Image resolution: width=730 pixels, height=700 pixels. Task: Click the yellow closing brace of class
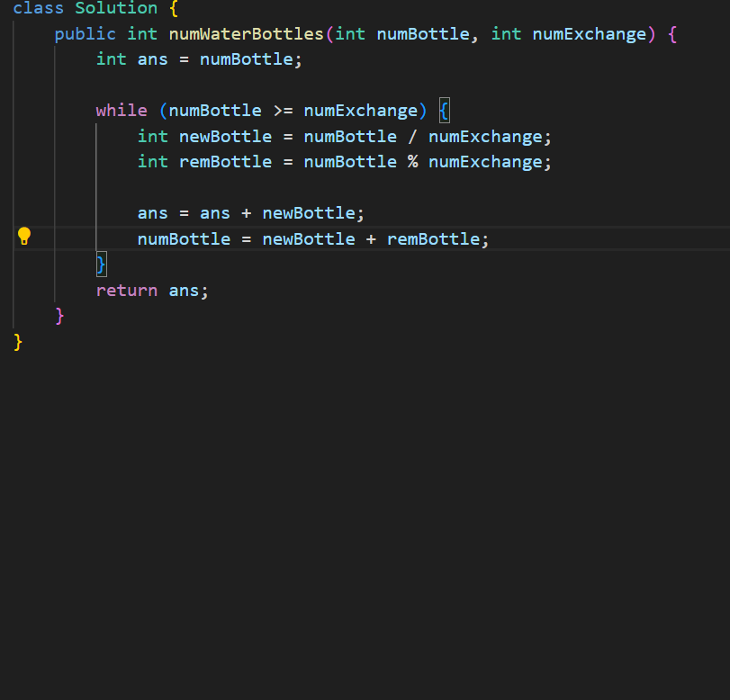coord(18,342)
